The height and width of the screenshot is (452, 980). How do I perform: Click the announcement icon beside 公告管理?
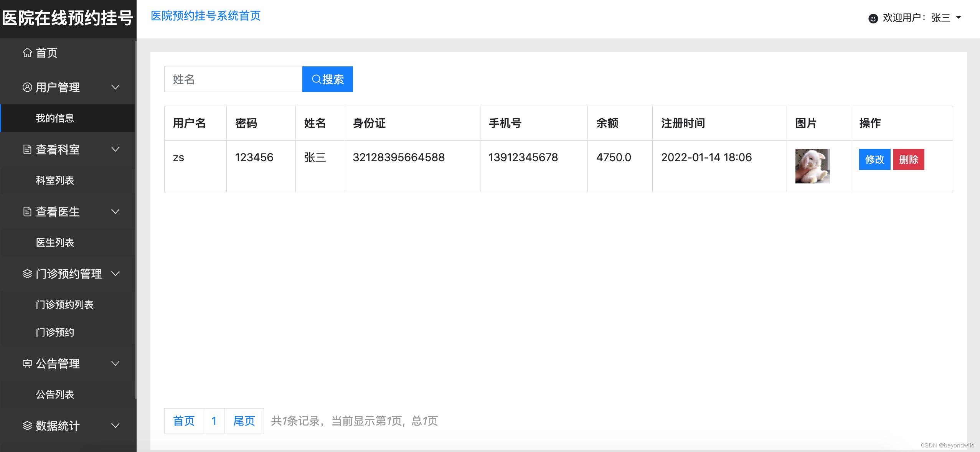(x=27, y=364)
